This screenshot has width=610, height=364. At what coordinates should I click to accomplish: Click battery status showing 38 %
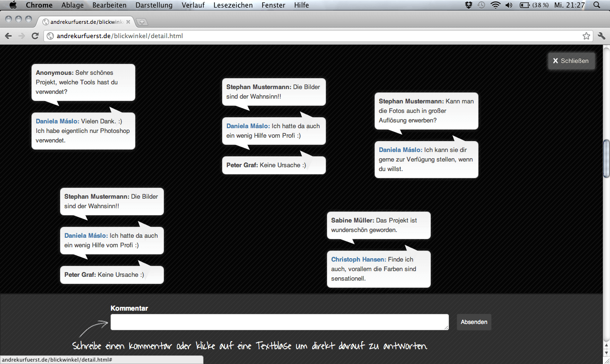pos(534,5)
